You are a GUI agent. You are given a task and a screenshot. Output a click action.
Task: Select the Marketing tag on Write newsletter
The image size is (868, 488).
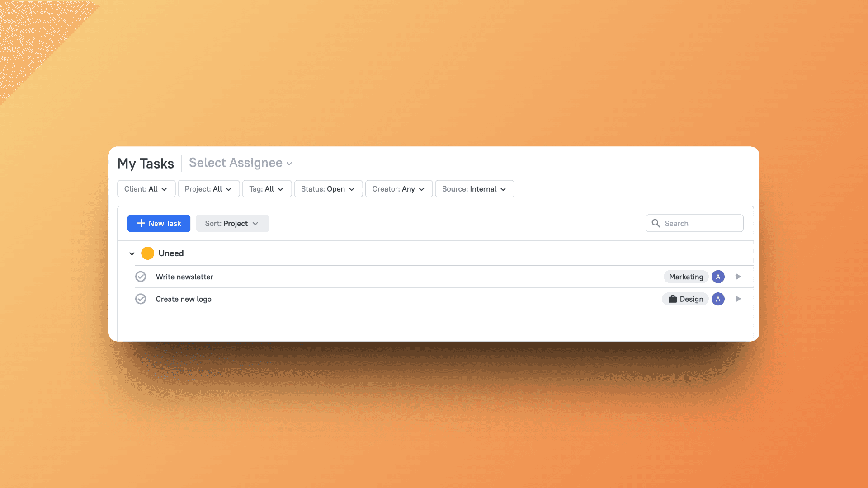pyautogui.click(x=686, y=277)
